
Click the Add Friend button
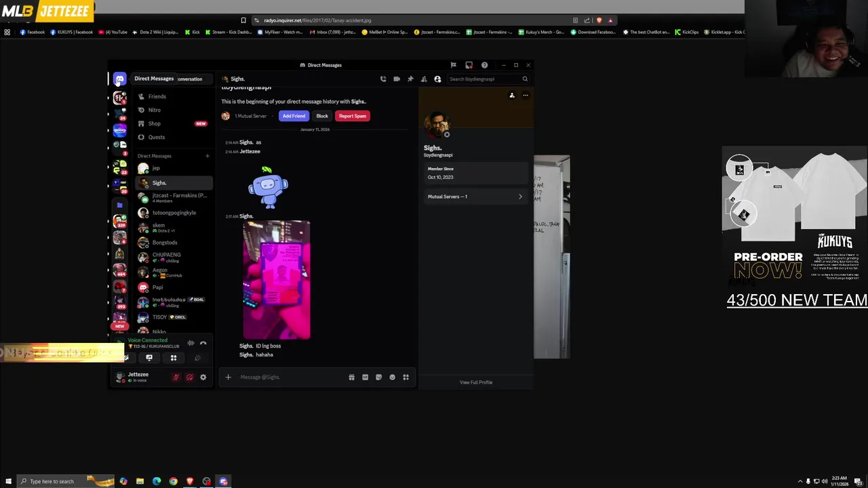294,116
